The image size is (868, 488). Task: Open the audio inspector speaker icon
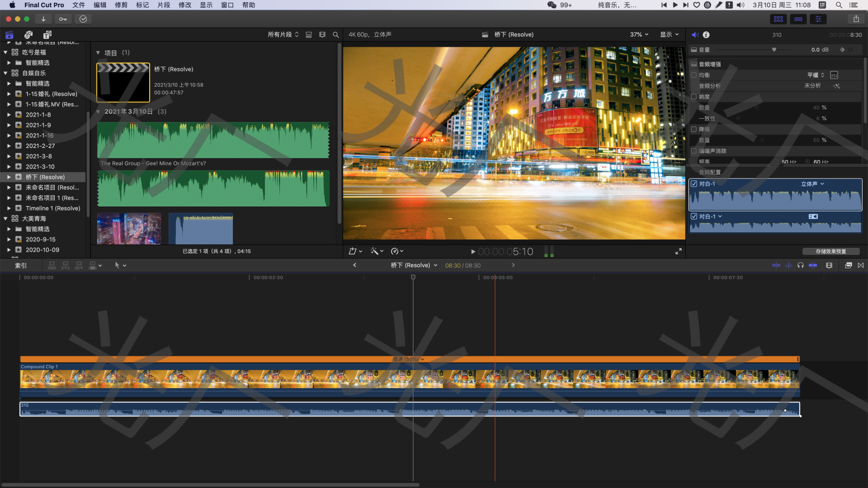695,35
